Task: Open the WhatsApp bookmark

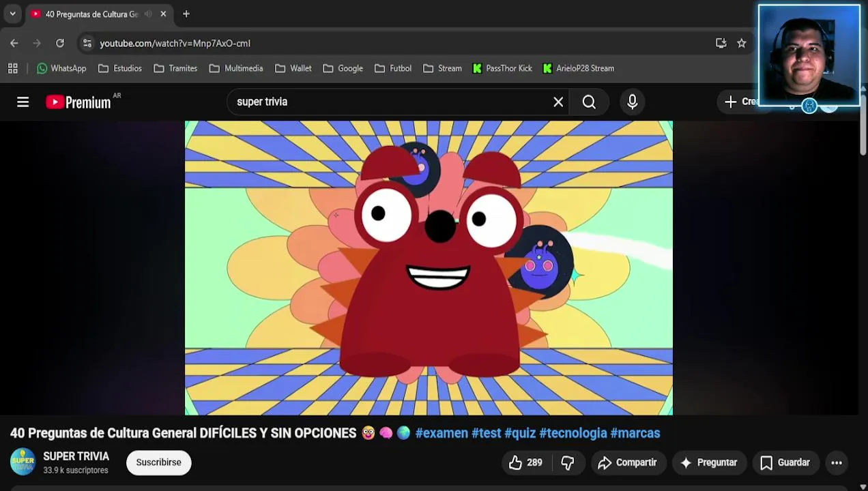Action: click(61, 68)
